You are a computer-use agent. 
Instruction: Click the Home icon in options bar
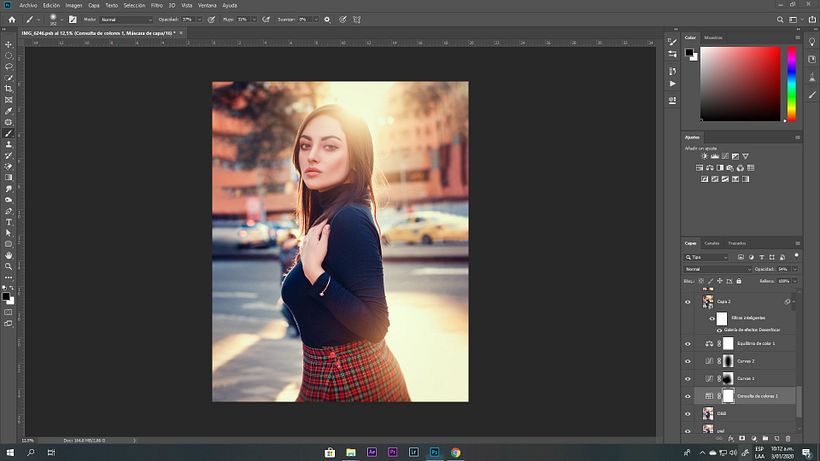coord(12,19)
